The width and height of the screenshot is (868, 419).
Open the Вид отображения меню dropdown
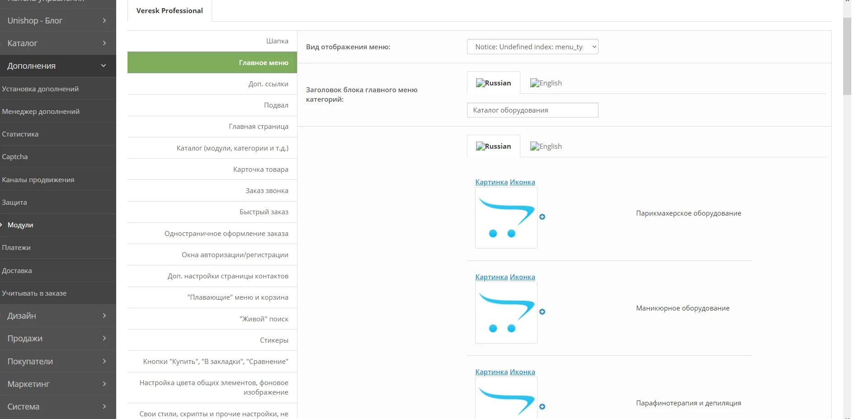(533, 47)
